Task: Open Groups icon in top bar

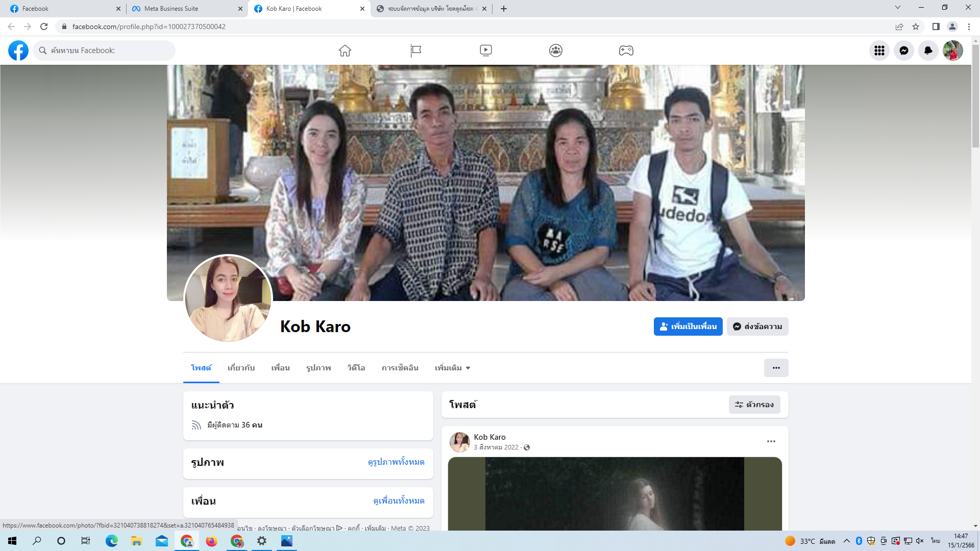Action: (x=556, y=51)
